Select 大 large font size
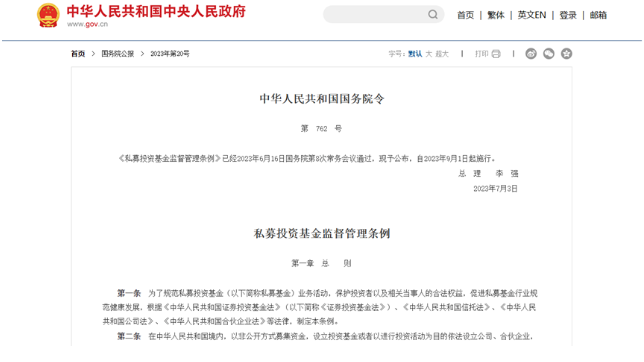This screenshot has height=362, width=644. [428, 54]
